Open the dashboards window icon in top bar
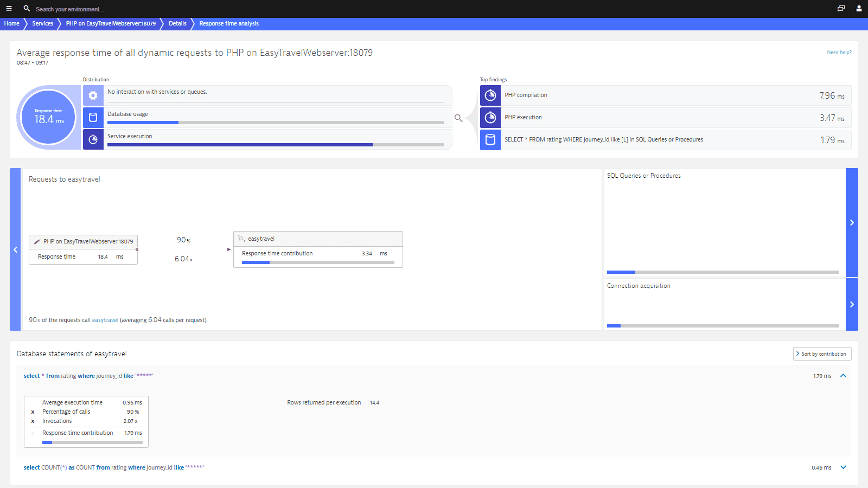868x488 pixels. click(841, 9)
